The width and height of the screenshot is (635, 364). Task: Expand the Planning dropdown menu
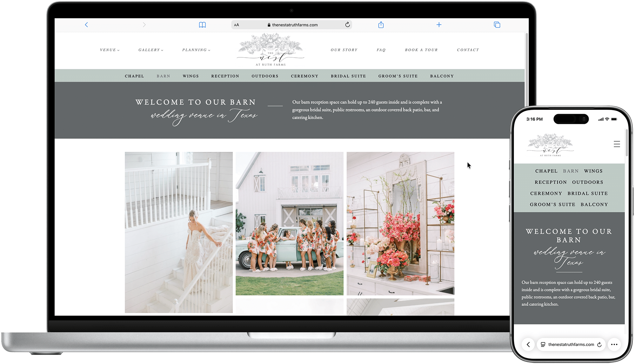point(196,50)
